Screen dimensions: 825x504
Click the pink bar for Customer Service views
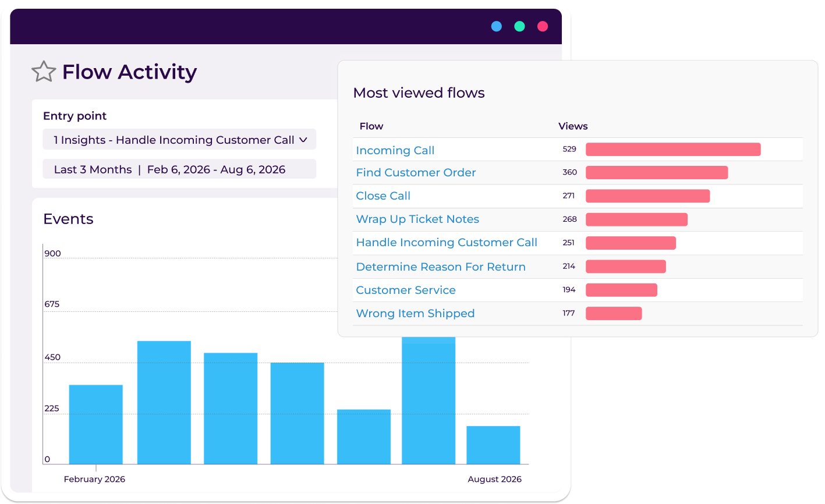tap(621, 289)
